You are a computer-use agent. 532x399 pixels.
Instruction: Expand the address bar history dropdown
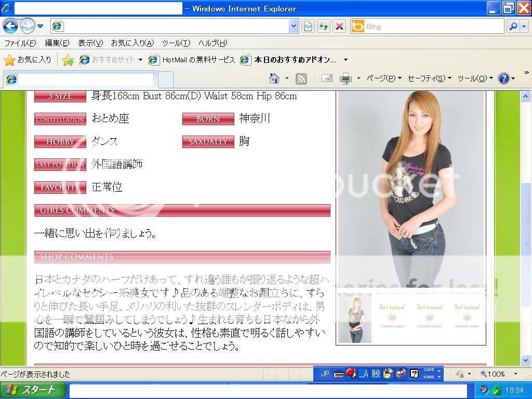coord(294,26)
